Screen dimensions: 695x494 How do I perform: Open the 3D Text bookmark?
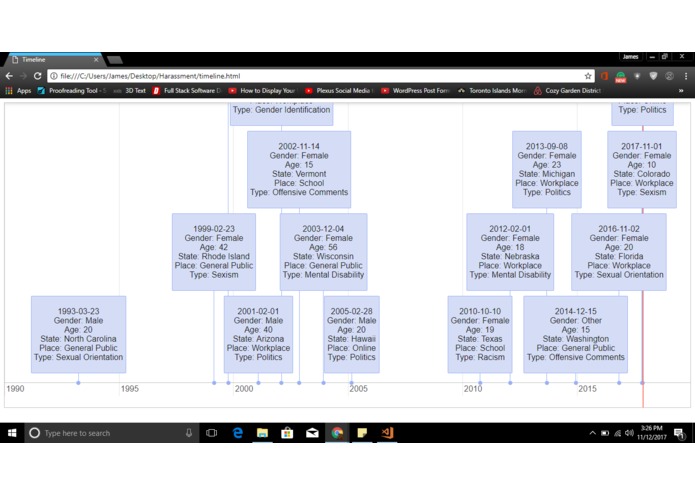130,90
